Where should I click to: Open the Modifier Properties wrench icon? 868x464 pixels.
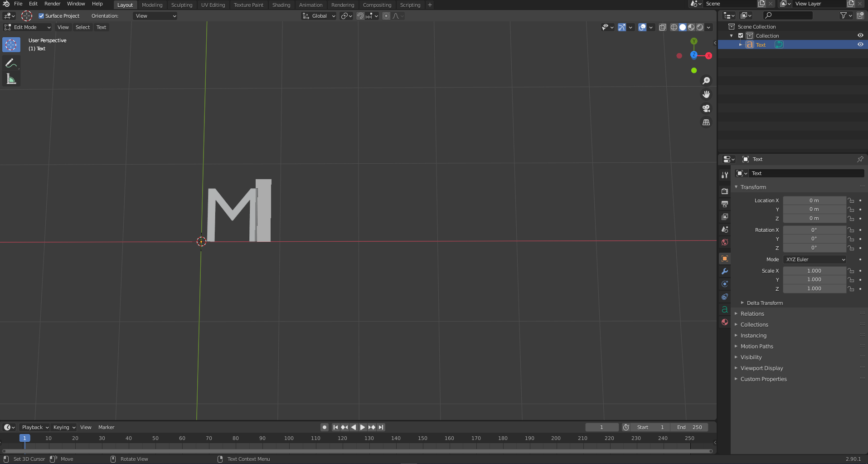(724, 271)
